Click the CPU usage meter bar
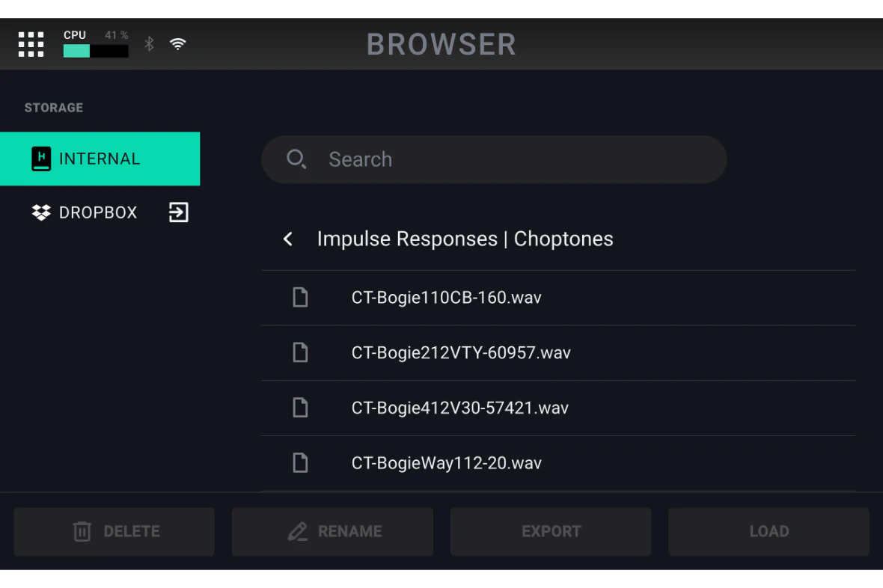 pos(96,52)
